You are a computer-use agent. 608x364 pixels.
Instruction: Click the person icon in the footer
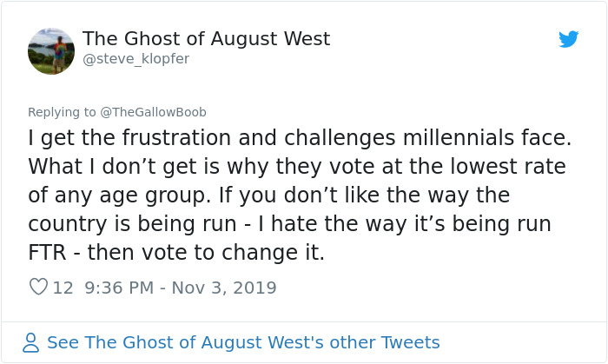[x=30, y=342]
